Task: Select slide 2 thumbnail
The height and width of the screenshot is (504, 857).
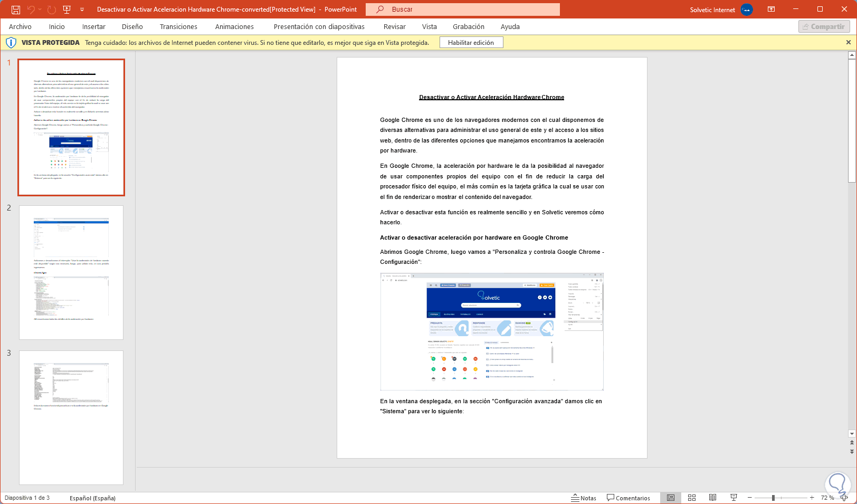Action: click(x=71, y=272)
